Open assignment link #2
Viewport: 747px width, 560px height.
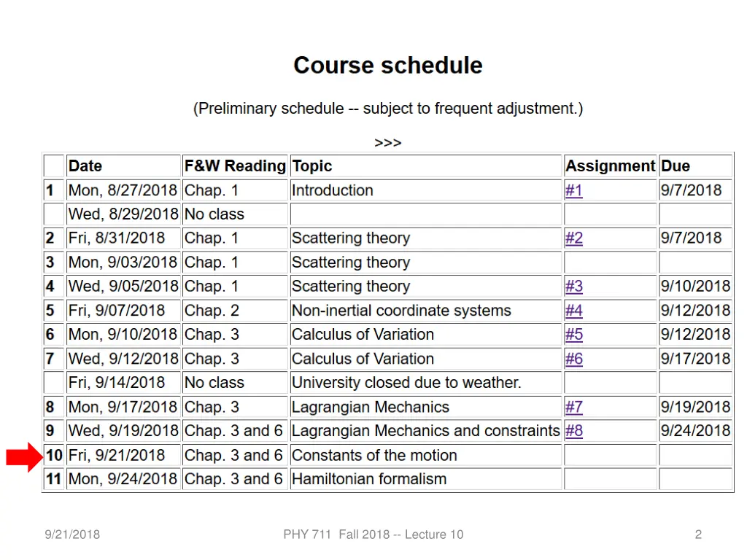tap(573, 238)
